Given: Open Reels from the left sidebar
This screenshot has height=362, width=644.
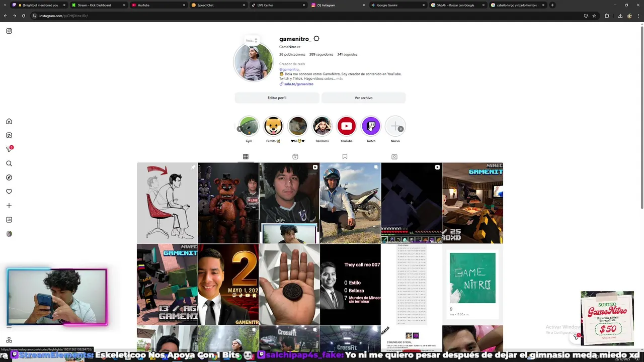Looking at the screenshot, I should pyautogui.click(x=9, y=135).
